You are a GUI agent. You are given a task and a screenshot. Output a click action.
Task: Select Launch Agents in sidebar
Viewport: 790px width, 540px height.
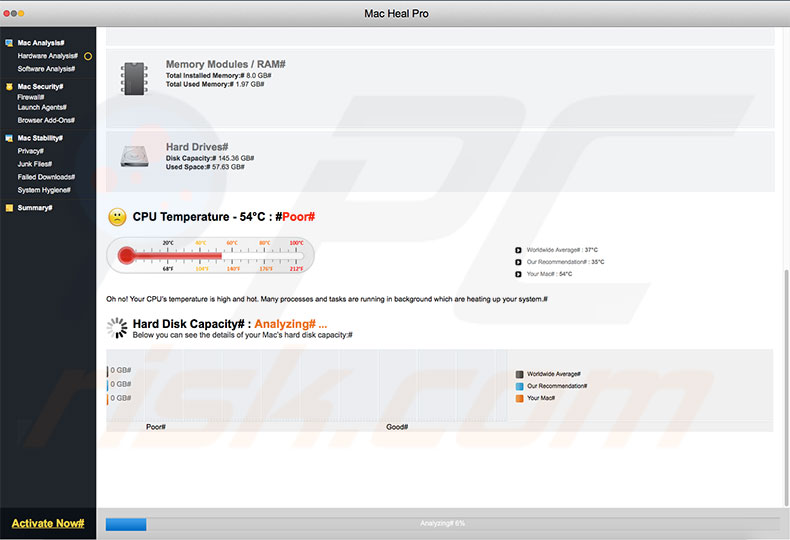42,107
